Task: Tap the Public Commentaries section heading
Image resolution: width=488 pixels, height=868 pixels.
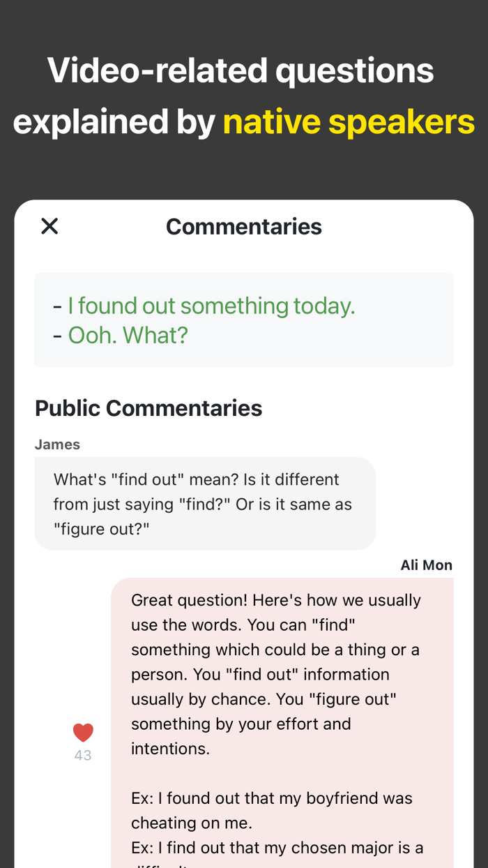Action: pyautogui.click(x=148, y=407)
